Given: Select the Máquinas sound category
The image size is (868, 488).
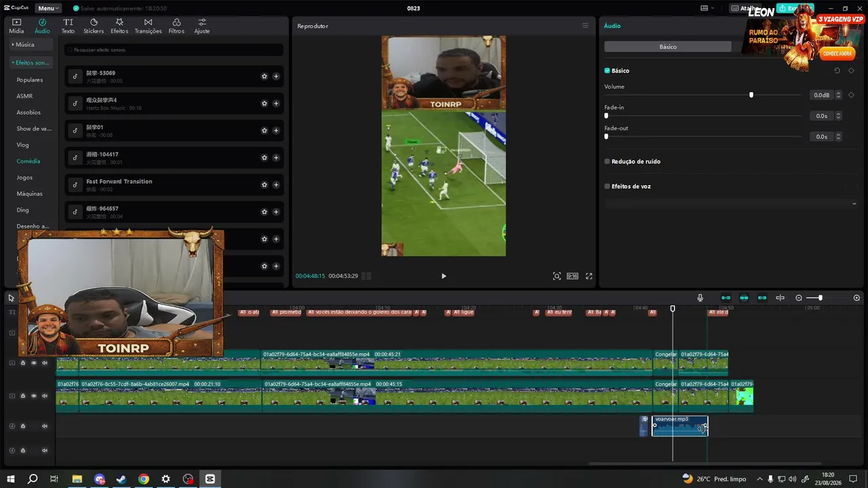Looking at the screenshot, I should (30, 194).
